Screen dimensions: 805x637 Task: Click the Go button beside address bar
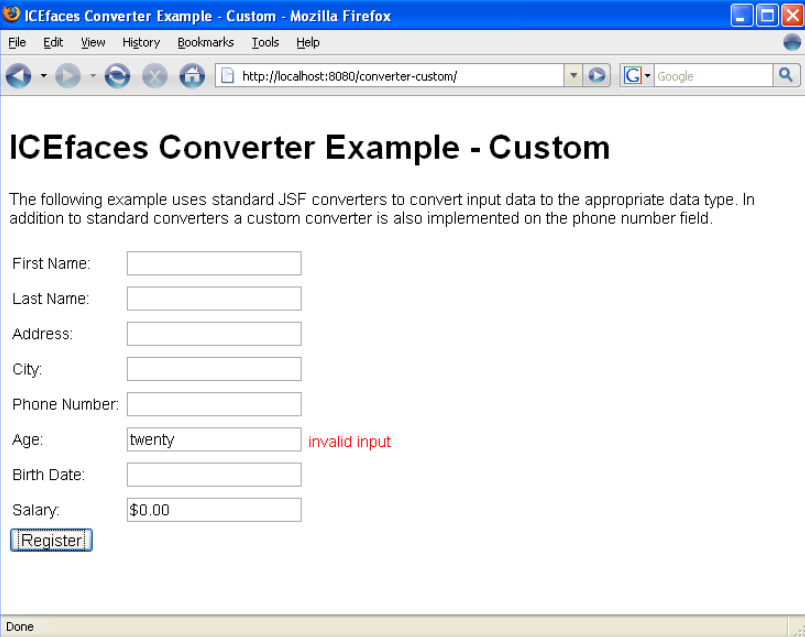click(597, 76)
